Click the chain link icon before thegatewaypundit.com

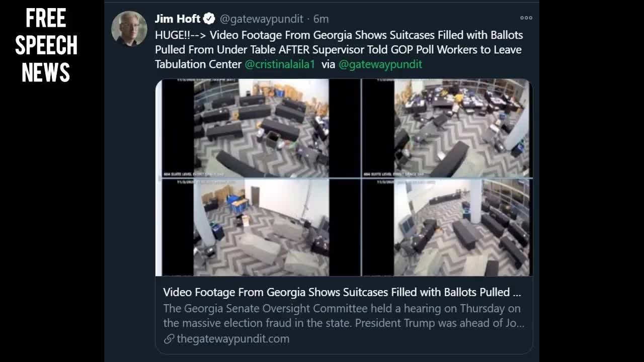169,339
